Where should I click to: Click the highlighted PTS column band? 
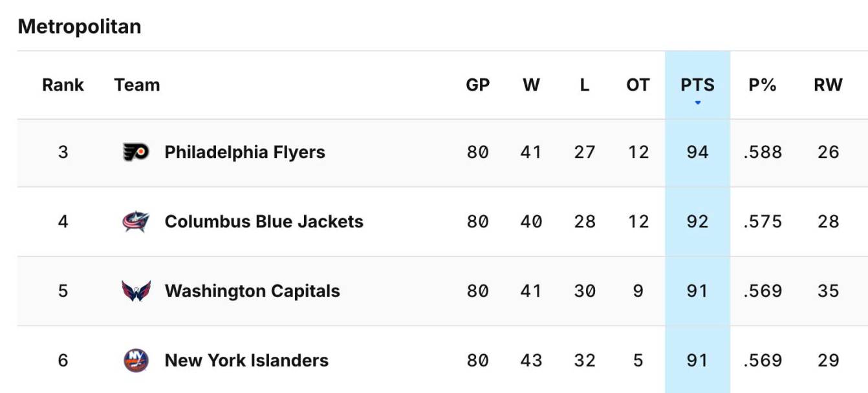697,220
